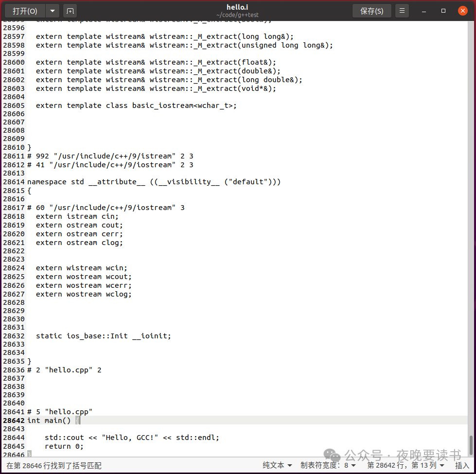Click the '_M_extract(double&)' line
The height and width of the screenshot is (474, 476).
(x=158, y=71)
